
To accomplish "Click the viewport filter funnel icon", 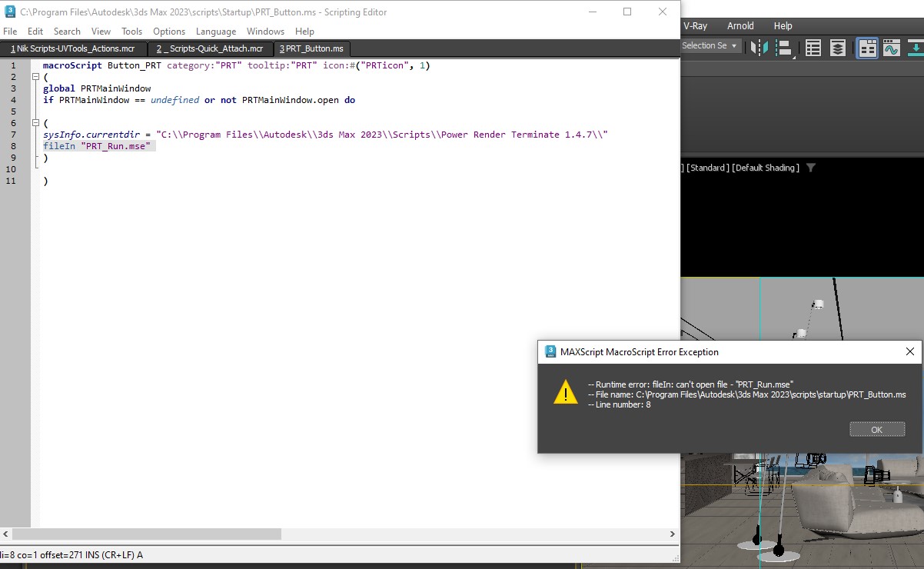I will [810, 168].
